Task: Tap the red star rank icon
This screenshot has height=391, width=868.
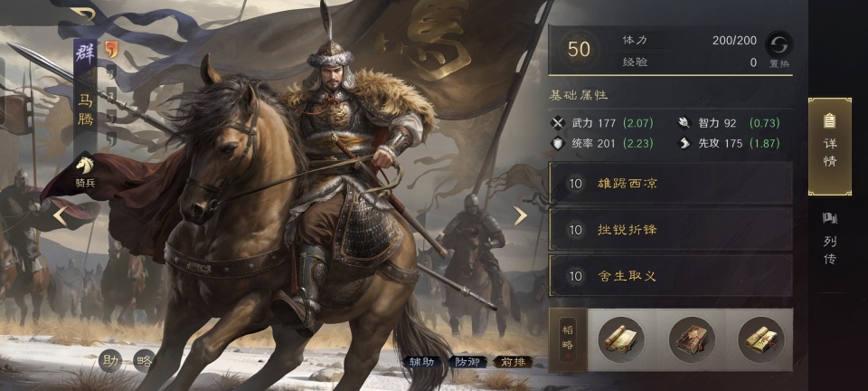Action: (112, 50)
